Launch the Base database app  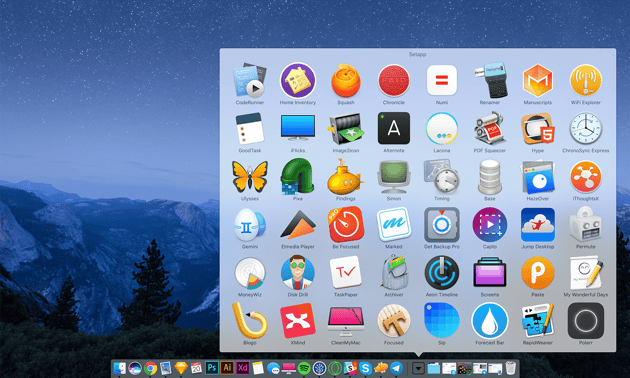490,177
